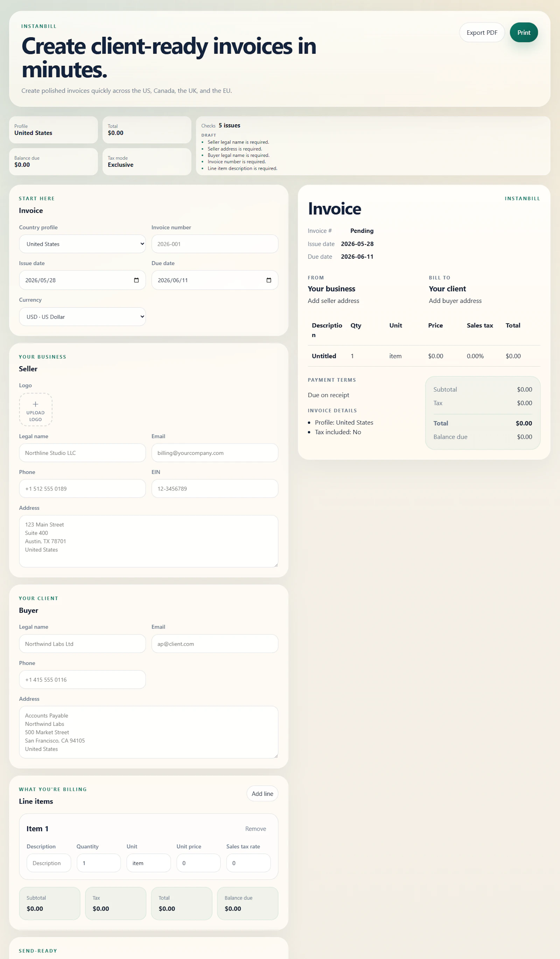The image size is (560, 959).
Task: Click the Issue date input
Action: coord(82,280)
